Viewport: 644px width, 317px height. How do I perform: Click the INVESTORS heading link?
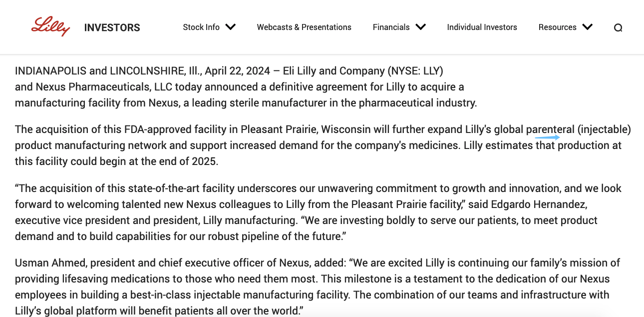tap(112, 27)
